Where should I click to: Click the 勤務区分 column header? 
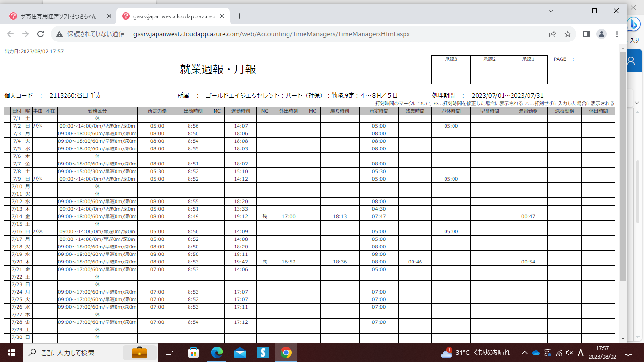point(97,111)
